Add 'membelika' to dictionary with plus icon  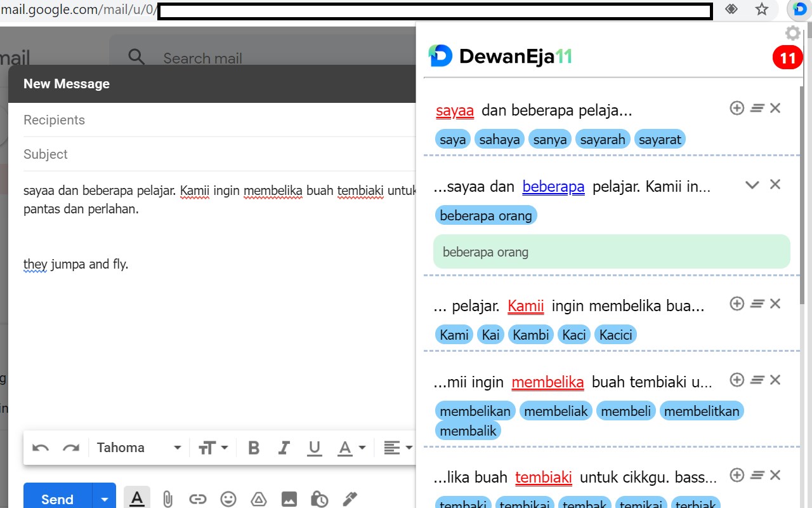click(737, 380)
